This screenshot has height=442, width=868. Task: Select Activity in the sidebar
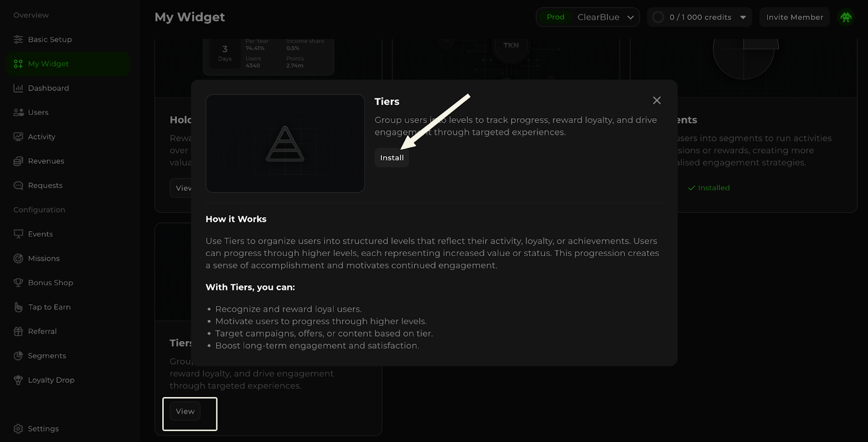click(41, 137)
